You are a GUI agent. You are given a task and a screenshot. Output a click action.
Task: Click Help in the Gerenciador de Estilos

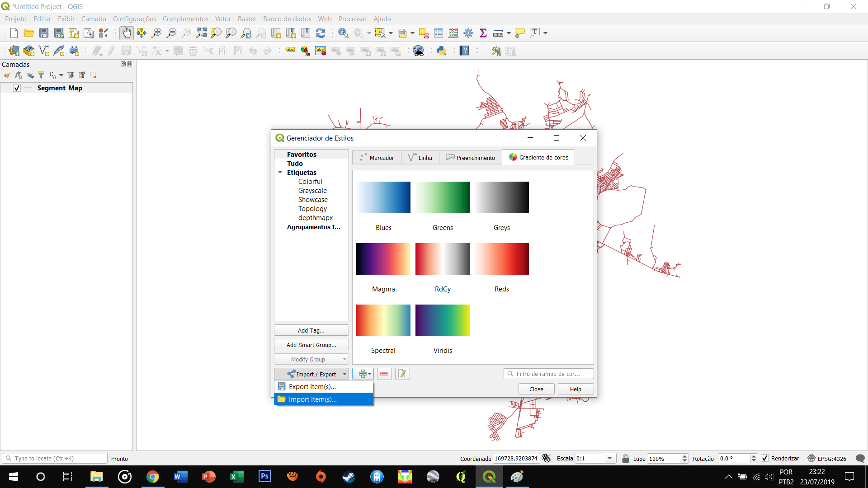tap(575, 389)
